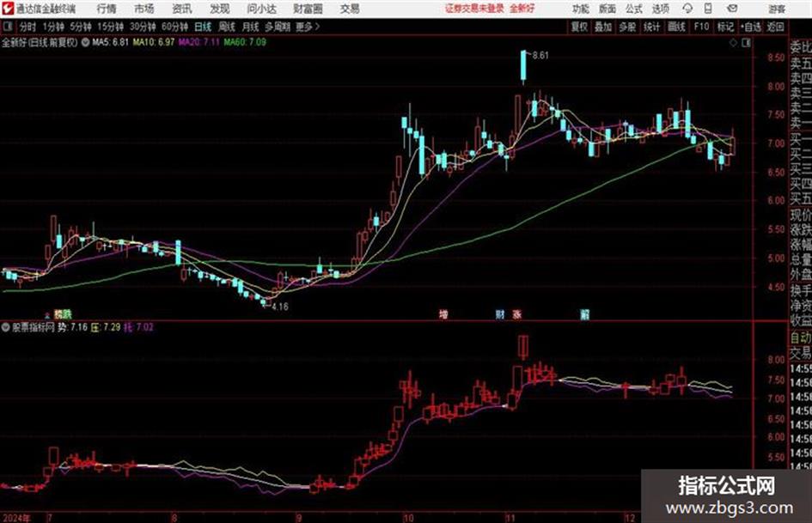812x523 pixels.
Task: Switch to 5分钟 period
Action: click(x=81, y=27)
